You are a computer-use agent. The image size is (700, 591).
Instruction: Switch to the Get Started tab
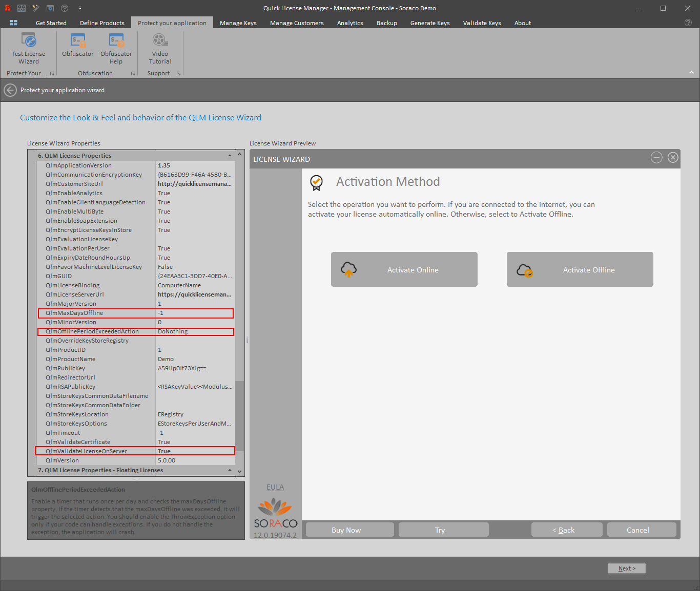[x=51, y=23]
